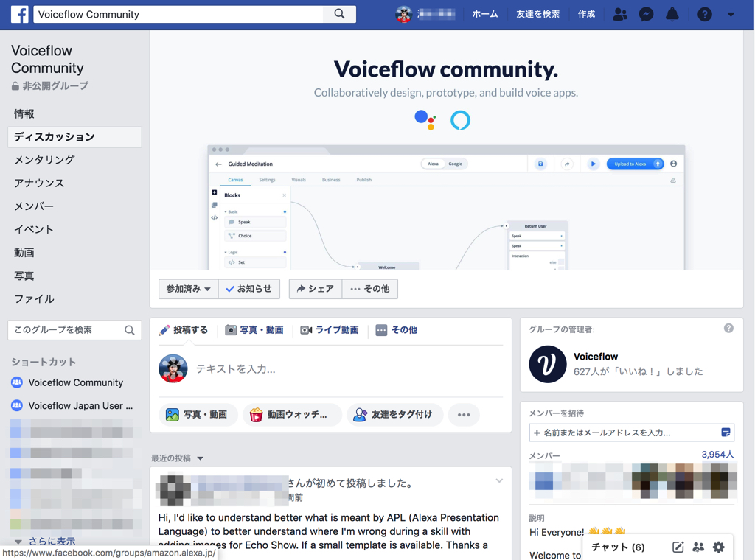The height and width of the screenshot is (560, 755).
Task: Expand the account dropdown arrow in top bar
Action: coord(731,15)
